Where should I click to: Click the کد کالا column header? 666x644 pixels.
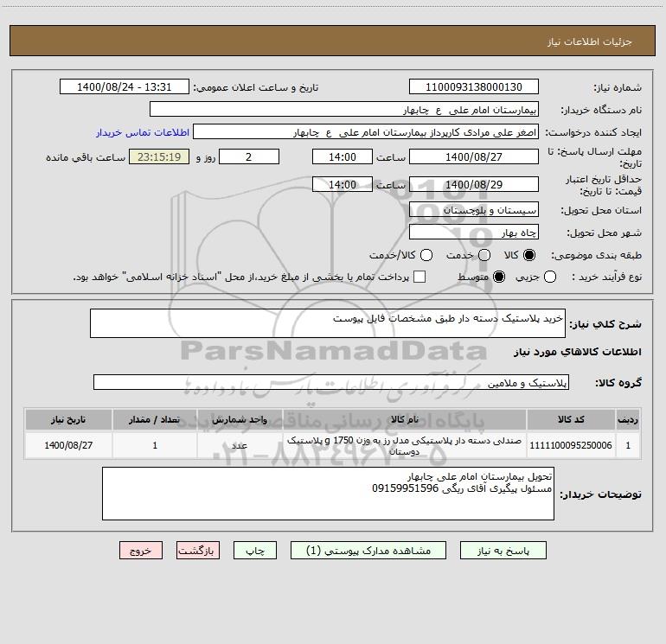[x=571, y=419]
